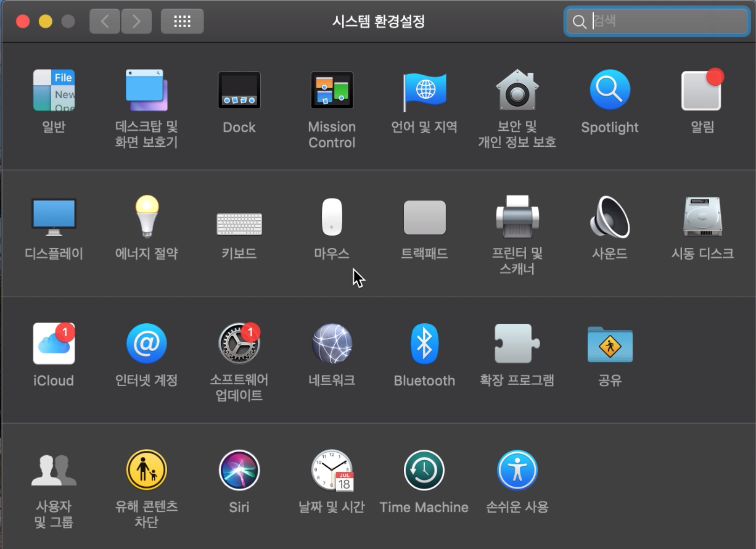Image resolution: width=756 pixels, height=549 pixels.
Task: Click the yellow minimize window button
Action: tap(46, 22)
